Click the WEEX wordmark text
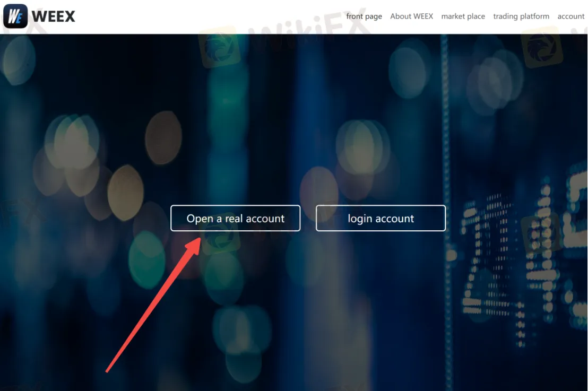588x391 pixels. 54,16
